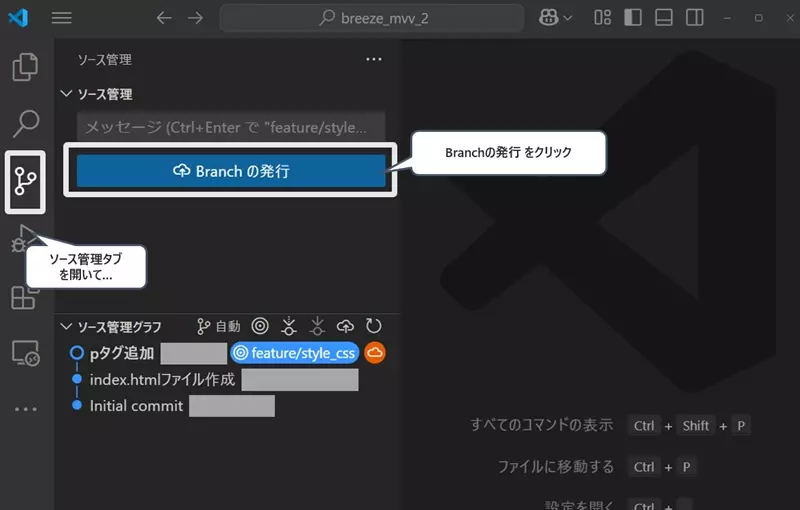Click the Branch の発行 button
800x510 pixels.
point(231,171)
